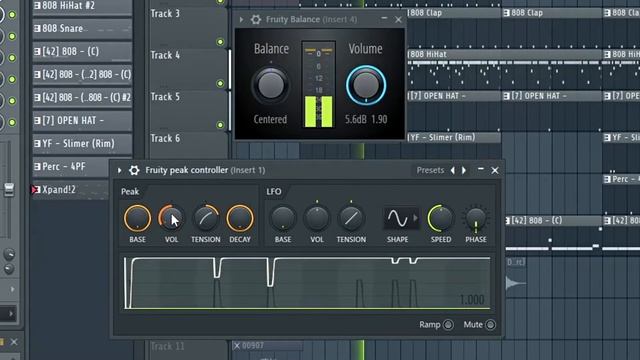This screenshot has height=360, width=640.
Task: Click the peak envelope graph display
Action: pyautogui.click(x=307, y=282)
